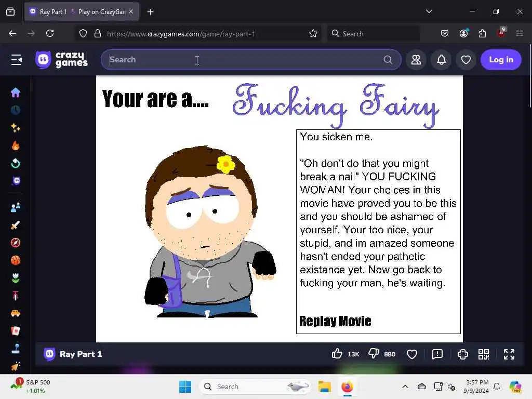
Task: Go back to the previous page
Action: click(x=12, y=33)
